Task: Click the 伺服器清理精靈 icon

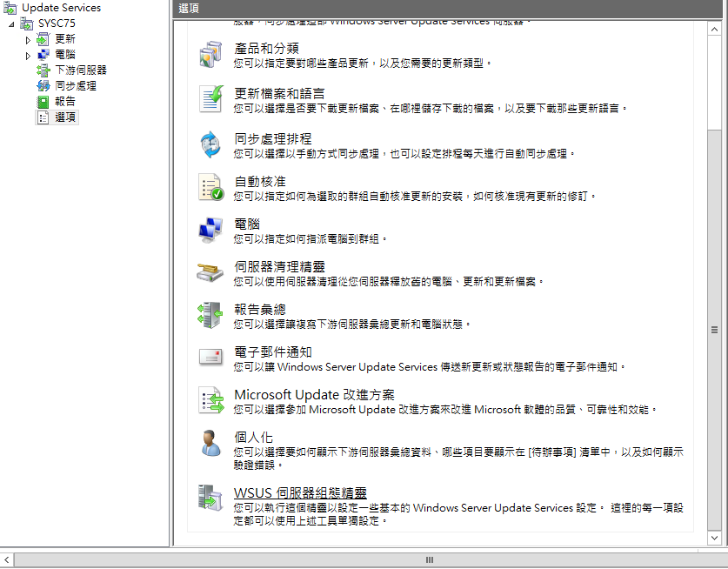Action: tap(210, 272)
